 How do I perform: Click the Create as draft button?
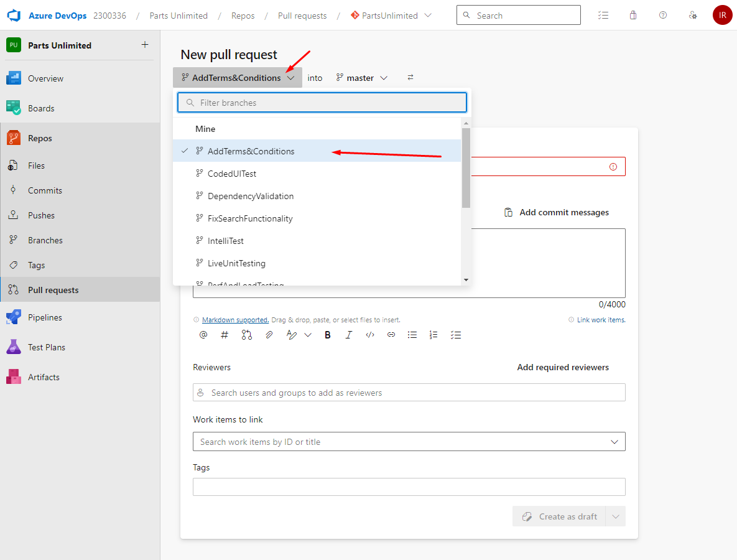click(x=559, y=516)
